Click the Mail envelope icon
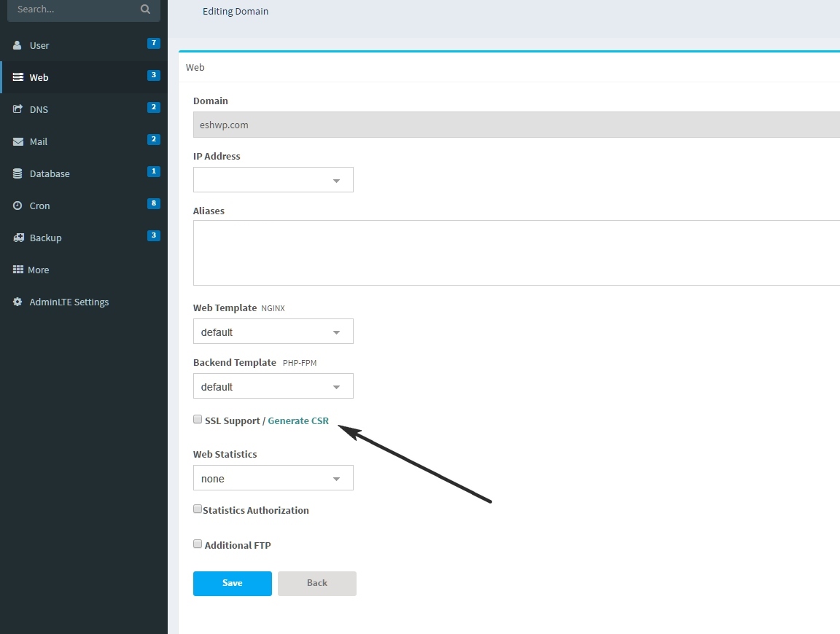 pyautogui.click(x=17, y=141)
